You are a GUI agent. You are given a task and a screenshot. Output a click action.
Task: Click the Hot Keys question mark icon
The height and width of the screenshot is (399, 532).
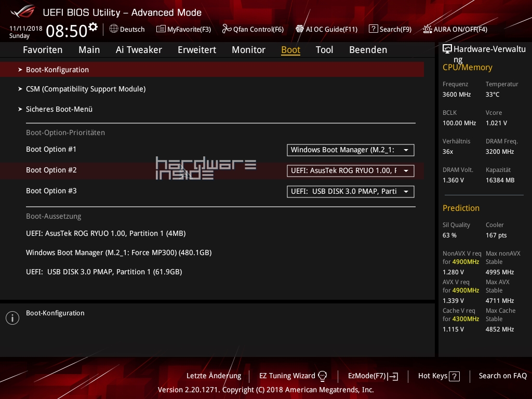[454, 376]
